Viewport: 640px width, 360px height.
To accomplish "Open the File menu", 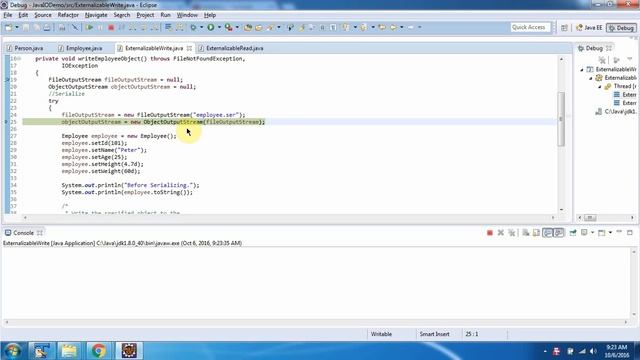I will coord(8,15).
